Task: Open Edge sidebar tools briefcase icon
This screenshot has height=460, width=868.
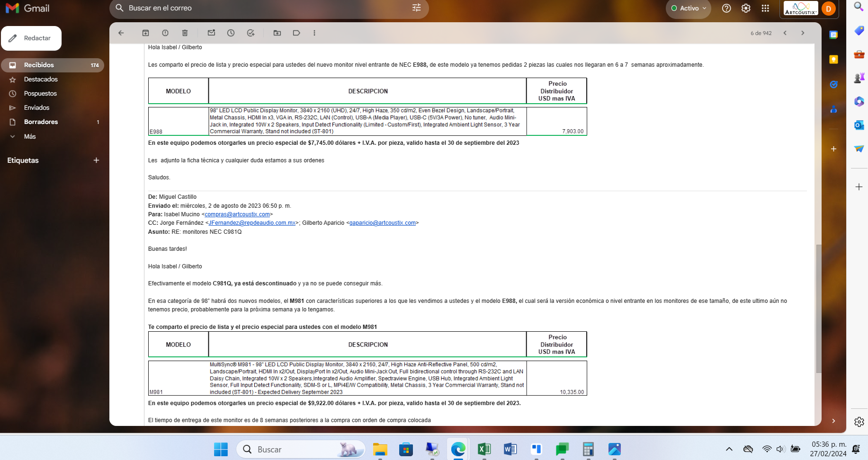Action: [859, 54]
